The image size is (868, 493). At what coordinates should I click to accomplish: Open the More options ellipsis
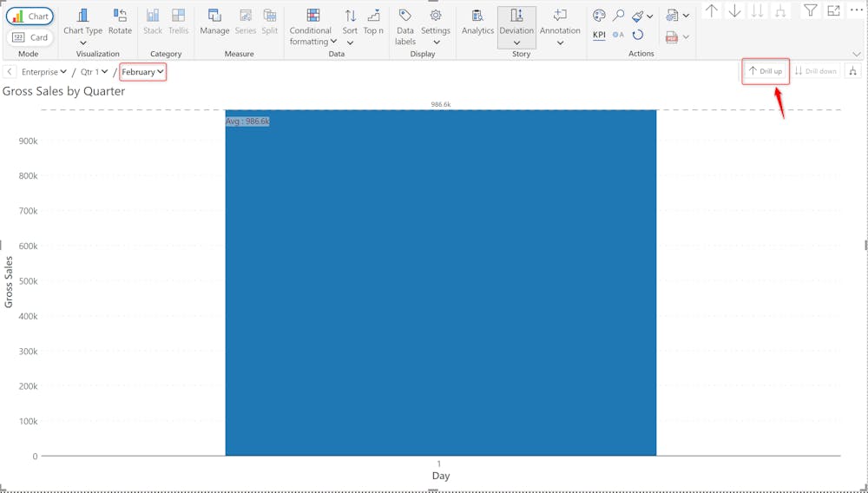point(856,10)
